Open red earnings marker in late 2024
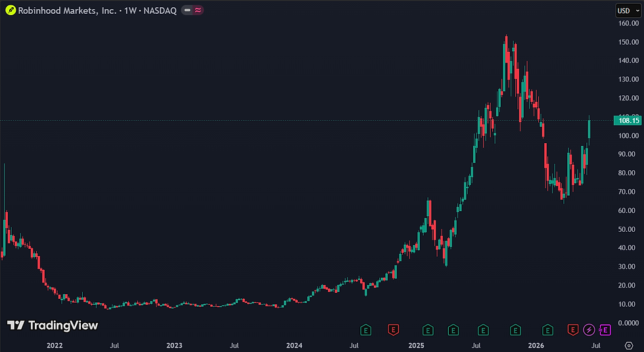The width and height of the screenshot is (644, 352). (393, 330)
